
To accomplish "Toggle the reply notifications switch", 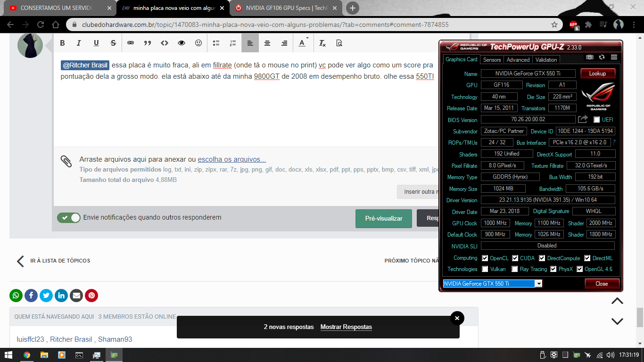I will click(x=69, y=218).
